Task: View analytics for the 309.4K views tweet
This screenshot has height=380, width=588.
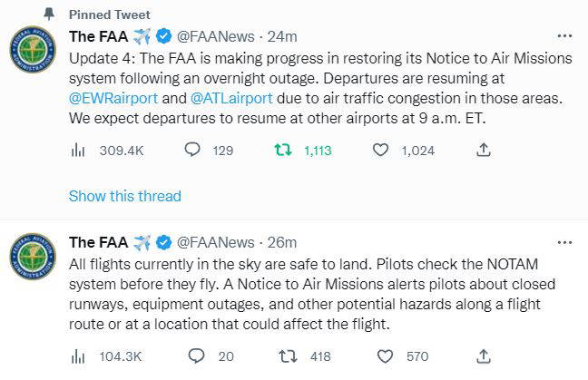Action: [78, 151]
